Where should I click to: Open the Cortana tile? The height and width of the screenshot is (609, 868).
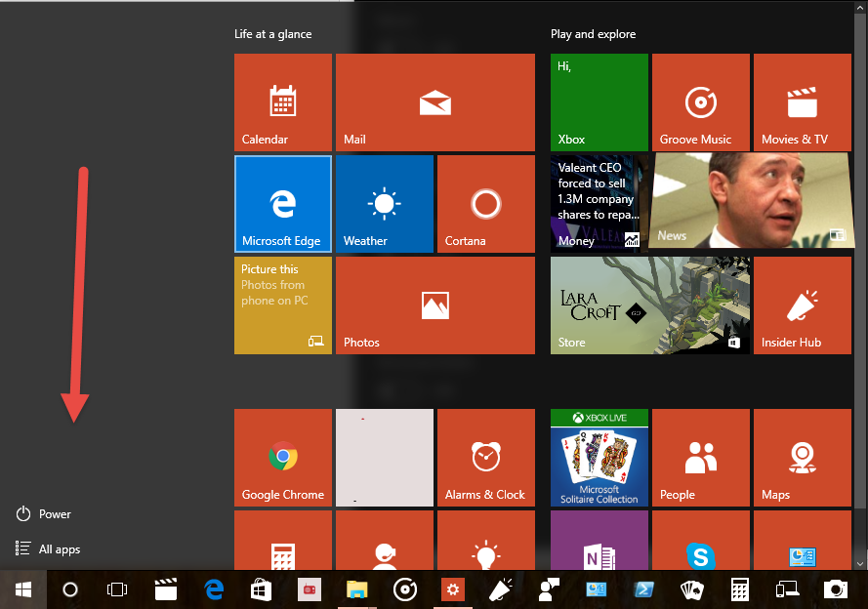tap(486, 204)
